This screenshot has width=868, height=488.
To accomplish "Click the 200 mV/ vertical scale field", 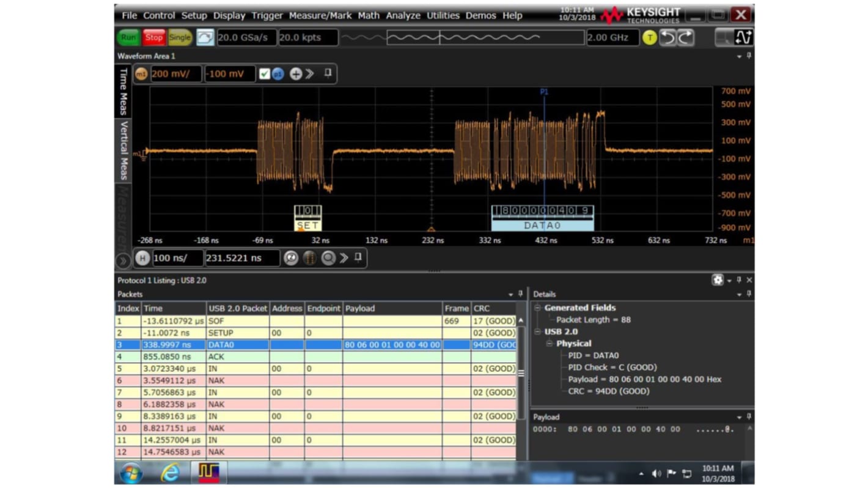I will pos(175,74).
